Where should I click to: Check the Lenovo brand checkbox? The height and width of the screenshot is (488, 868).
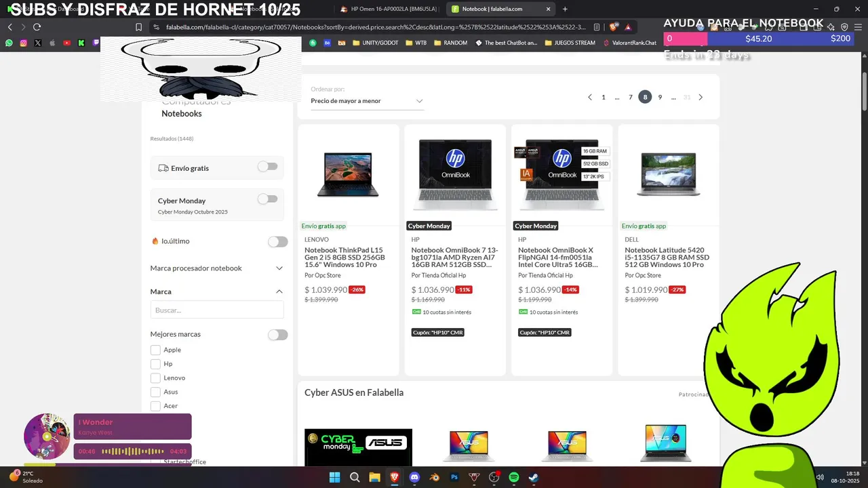coord(155,378)
